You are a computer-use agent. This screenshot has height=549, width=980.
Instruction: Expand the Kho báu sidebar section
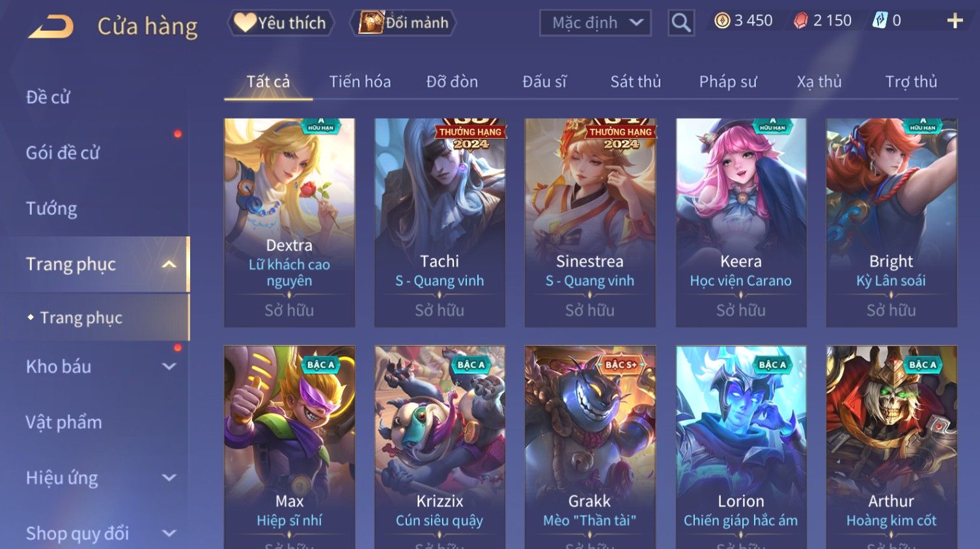[169, 367]
